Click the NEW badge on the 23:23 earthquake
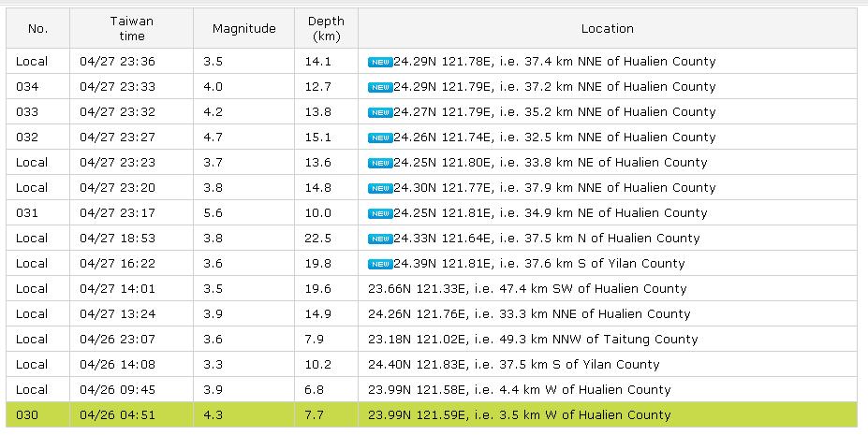The width and height of the screenshot is (868, 435). (379, 163)
